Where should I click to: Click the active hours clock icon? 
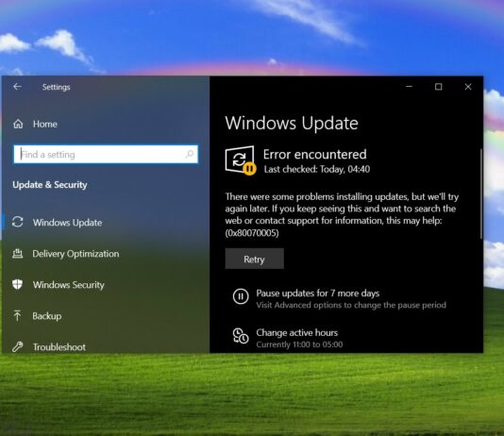pyautogui.click(x=241, y=336)
